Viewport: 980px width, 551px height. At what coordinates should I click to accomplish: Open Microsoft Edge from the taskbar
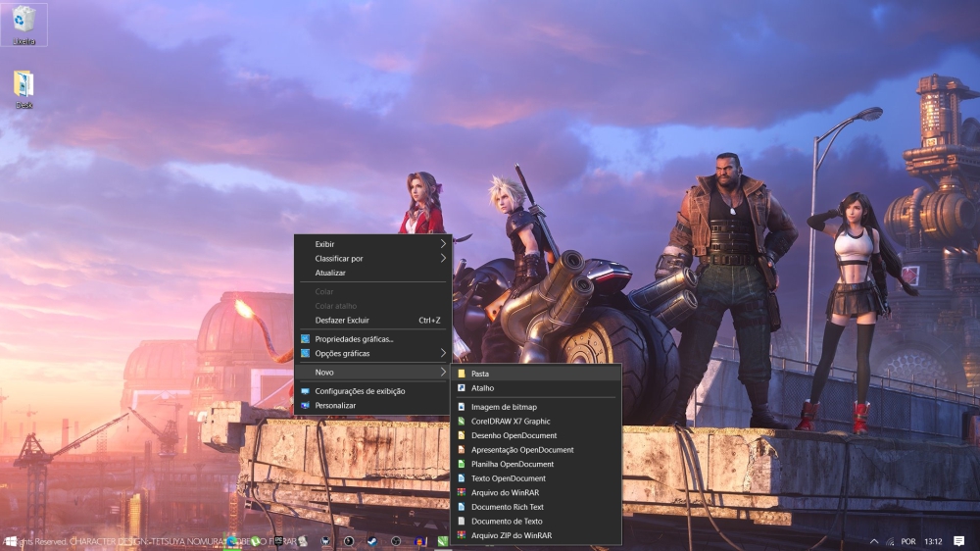click(231, 541)
